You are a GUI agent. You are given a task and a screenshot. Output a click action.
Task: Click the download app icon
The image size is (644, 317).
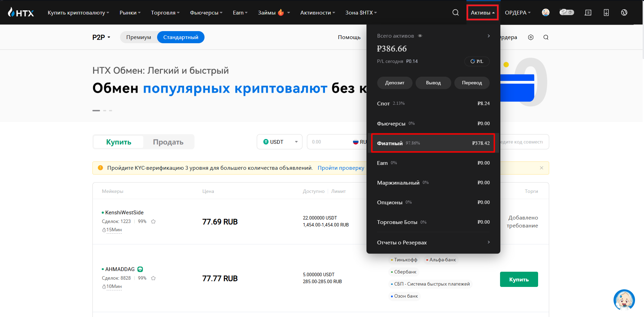click(x=606, y=12)
